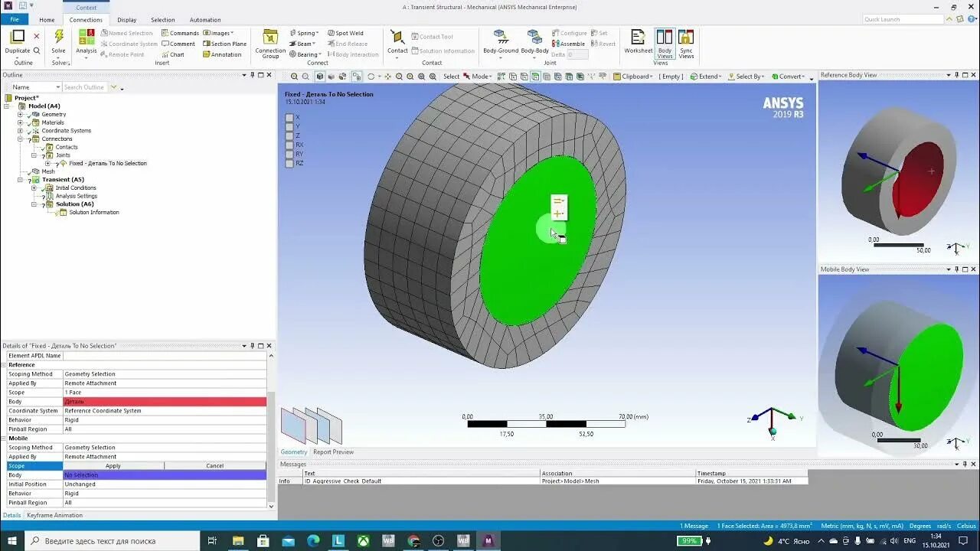Click the Contact icon in ribbon
980x551 pixels.
pos(397,37)
